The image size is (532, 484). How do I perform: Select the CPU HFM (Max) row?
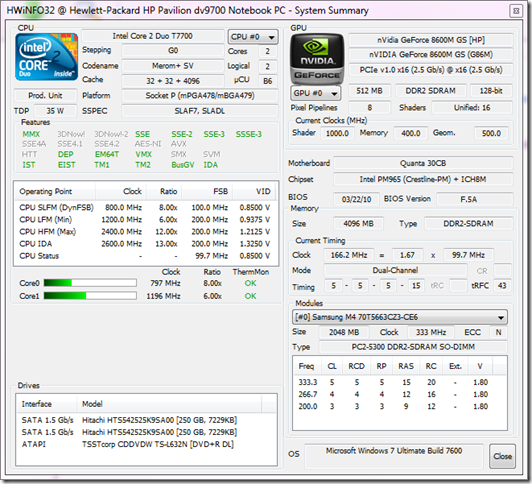tap(145, 232)
